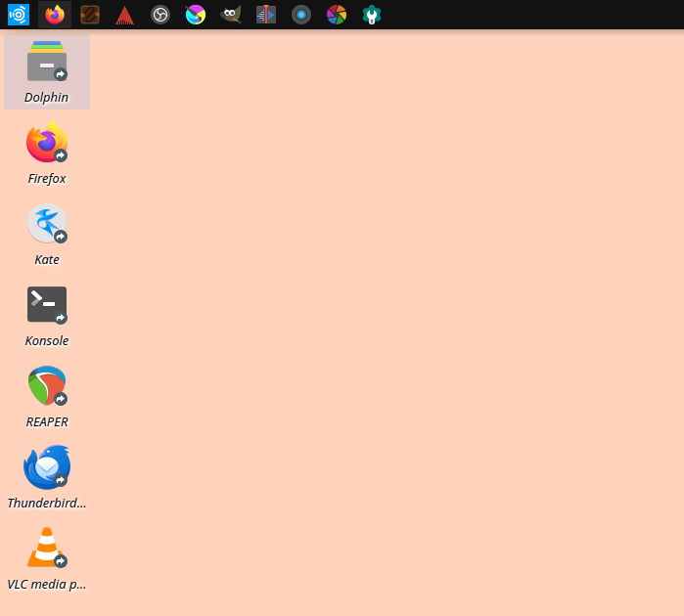Select the VLC media player desktop shortcut
Image resolution: width=684 pixels, height=616 pixels.
(x=47, y=558)
